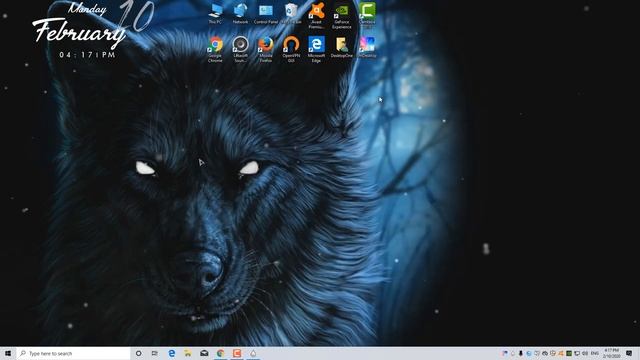Select the Google Chrome desktop shortcut
Screen dimensions: 640x360
point(215,49)
